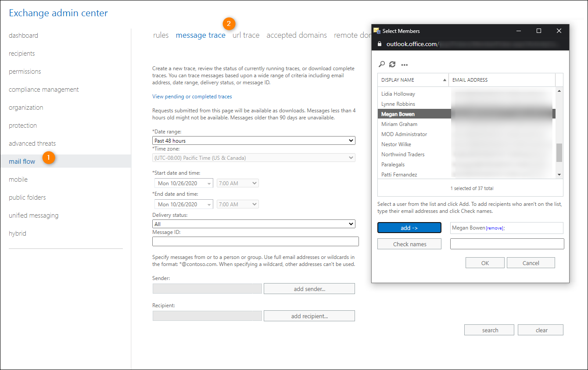The image size is (588, 370).
Task: Open advanced threats in the navigation
Action: point(32,144)
